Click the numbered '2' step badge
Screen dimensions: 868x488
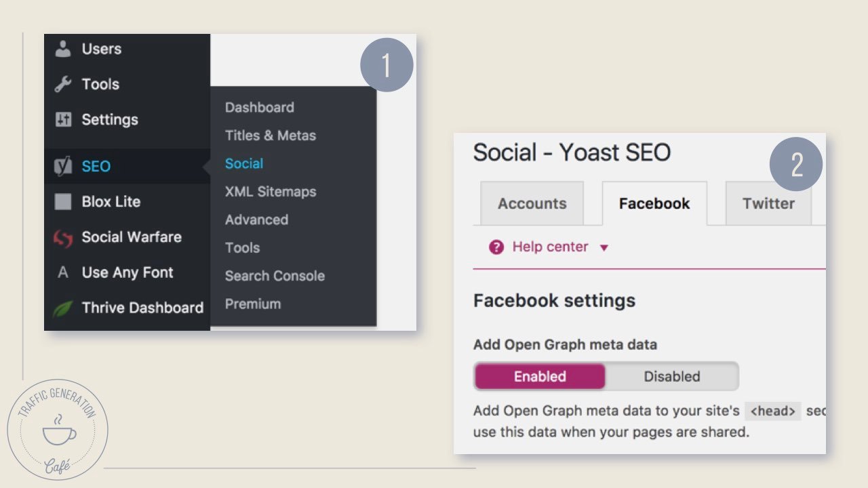[x=797, y=163]
